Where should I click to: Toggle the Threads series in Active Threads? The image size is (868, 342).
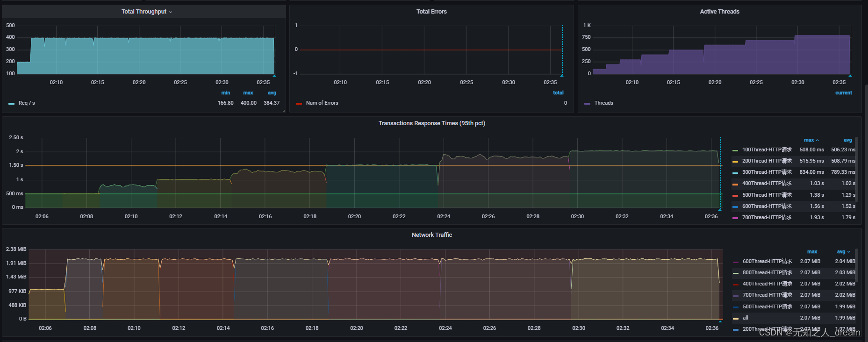click(x=603, y=103)
